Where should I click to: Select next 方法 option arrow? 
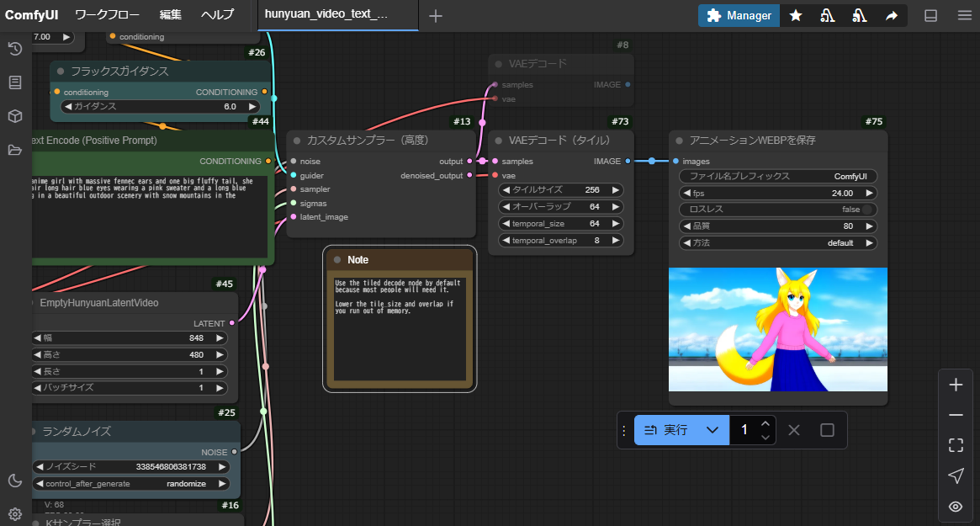[869, 242]
